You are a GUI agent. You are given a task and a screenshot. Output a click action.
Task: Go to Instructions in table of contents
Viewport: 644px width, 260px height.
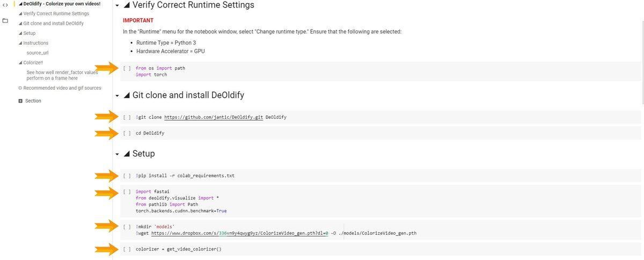click(x=35, y=43)
